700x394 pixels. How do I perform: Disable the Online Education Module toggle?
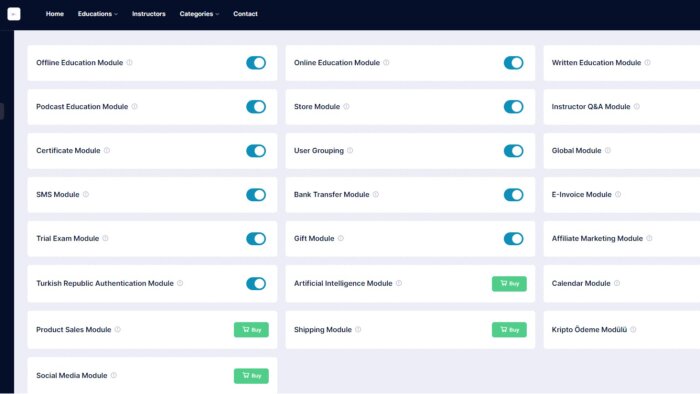(x=513, y=63)
